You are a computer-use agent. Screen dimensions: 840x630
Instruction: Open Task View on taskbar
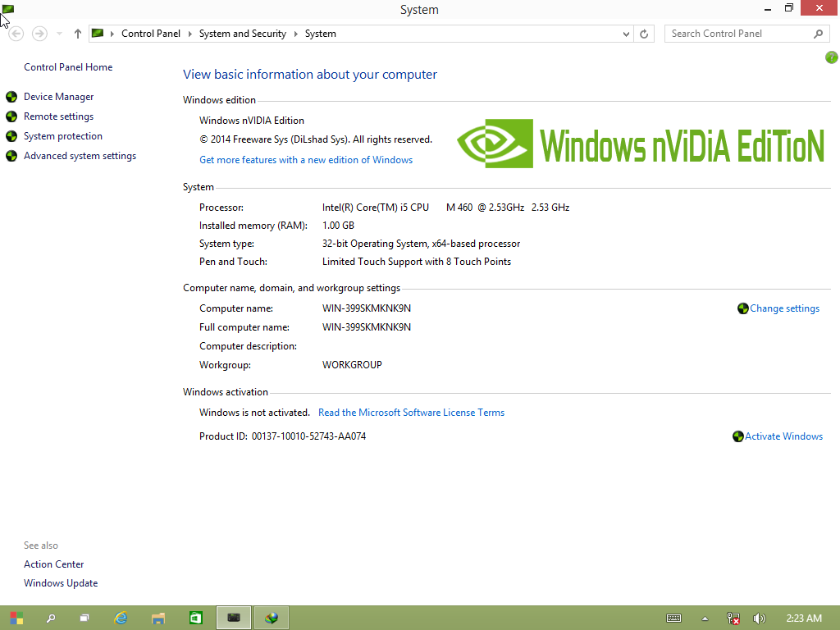tap(84, 619)
